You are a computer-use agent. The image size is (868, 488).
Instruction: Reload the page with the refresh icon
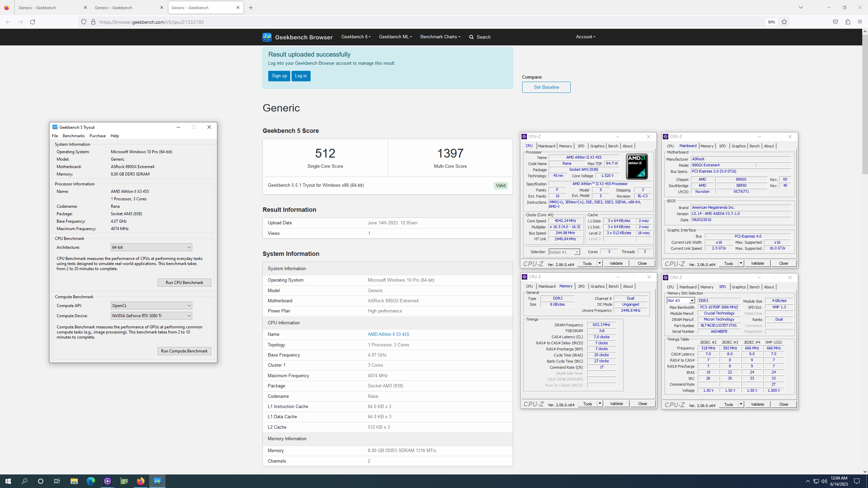click(33, 22)
